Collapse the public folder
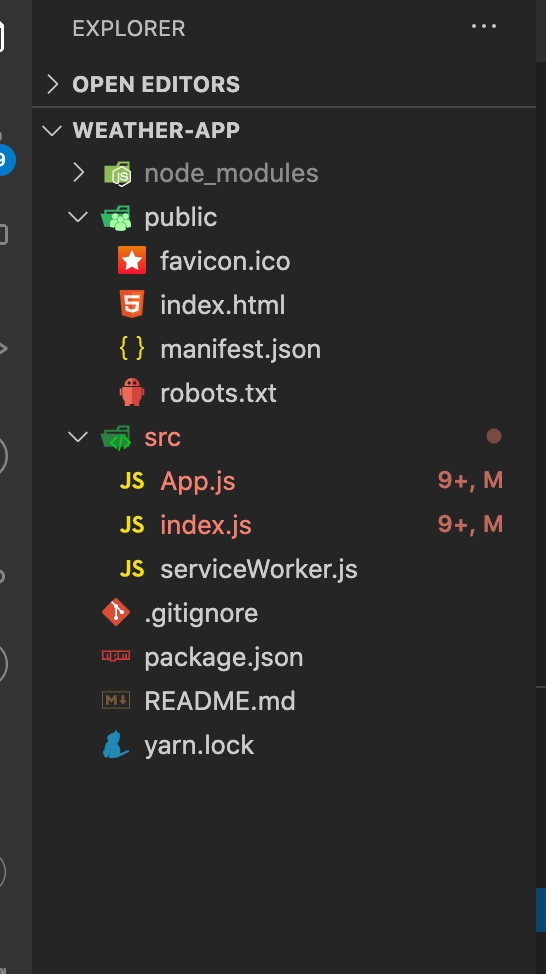The image size is (546, 974). click(78, 217)
